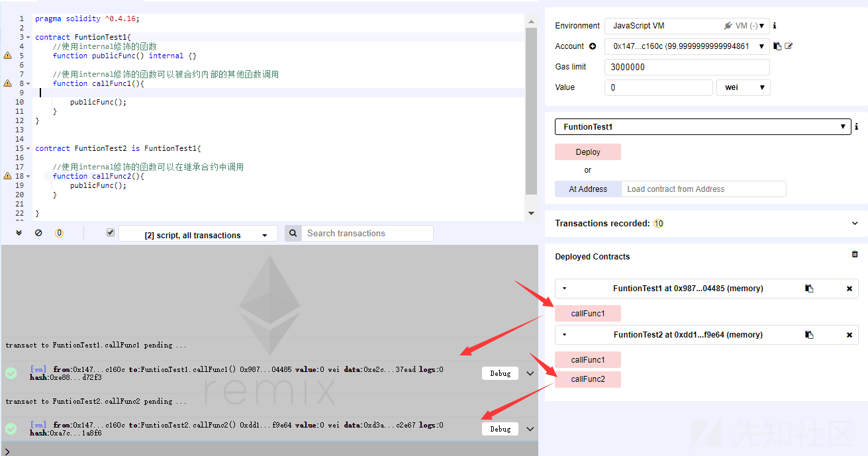This screenshot has height=456, width=868.
Task: Click the editor scrollbar down arrow
Action: [x=531, y=213]
